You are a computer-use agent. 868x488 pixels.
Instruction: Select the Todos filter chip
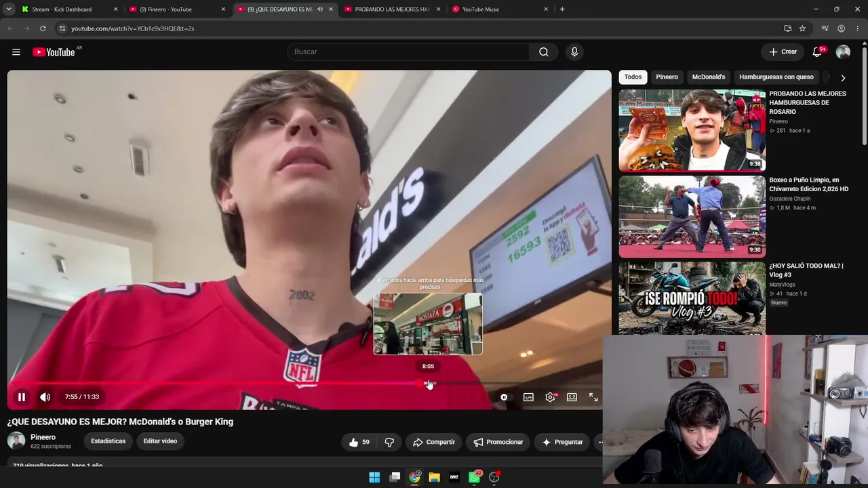pyautogui.click(x=633, y=77)
